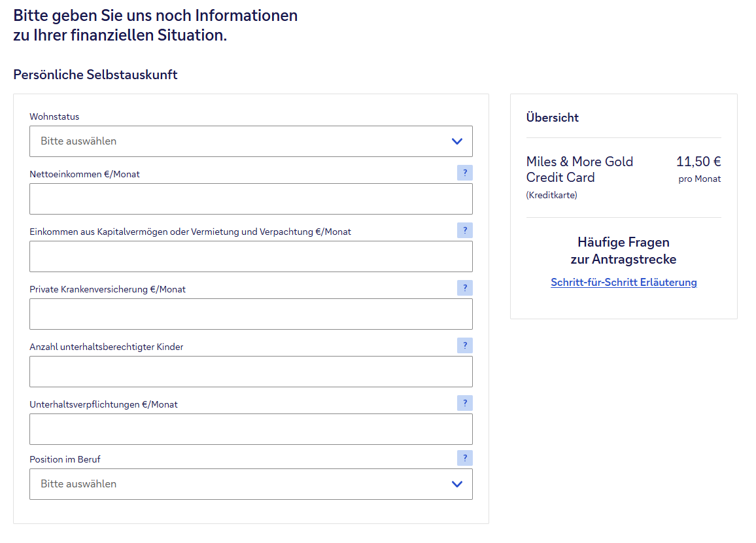Open help for Position im Beruf
This screenshot has height=543, width=756.
point(464,458)
